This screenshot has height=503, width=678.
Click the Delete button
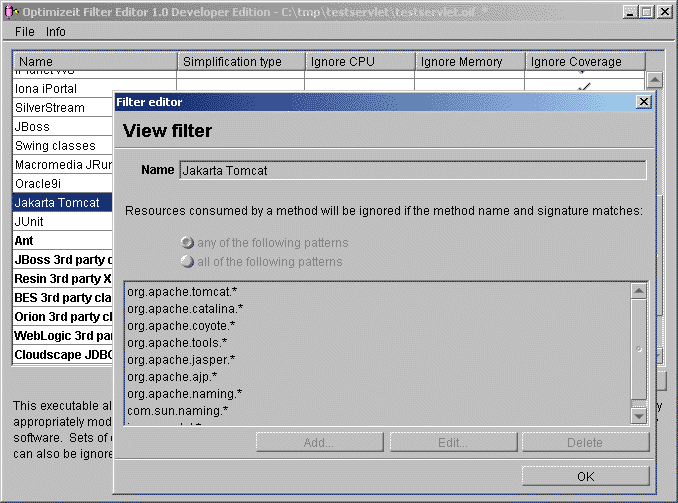[x=585, y=443]
